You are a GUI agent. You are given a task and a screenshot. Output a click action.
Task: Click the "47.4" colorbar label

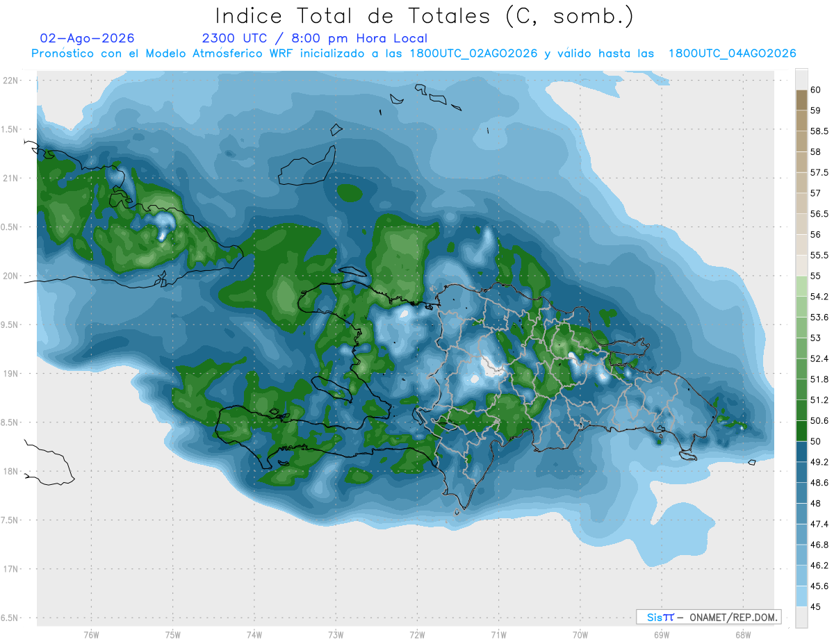coord(819,524)
